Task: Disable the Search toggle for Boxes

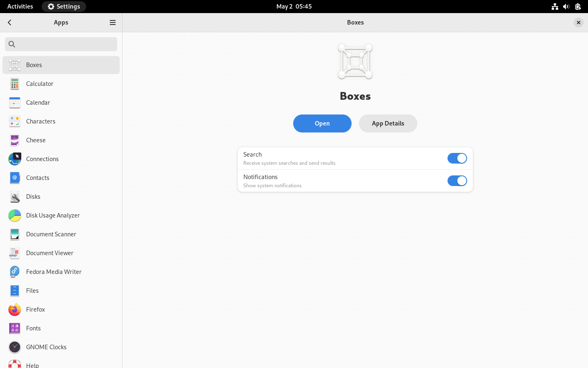Action: (457, 158)
